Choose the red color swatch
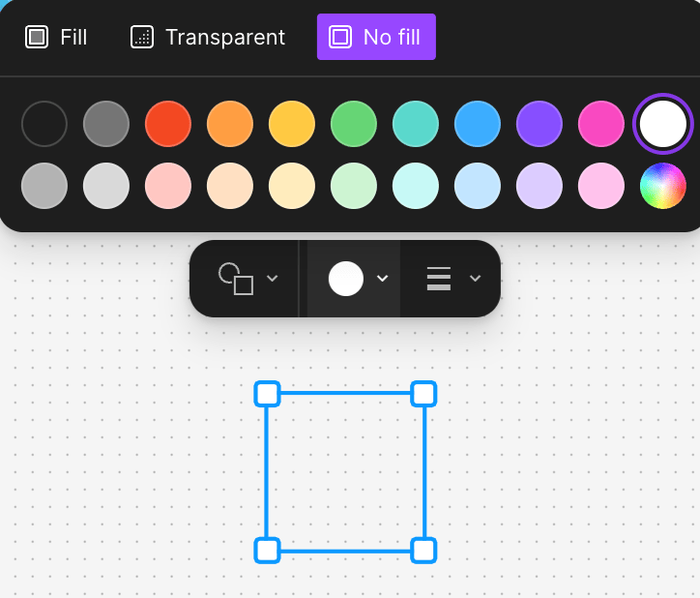This screenshot has height=598, width=700. click(x=168, y=124)
